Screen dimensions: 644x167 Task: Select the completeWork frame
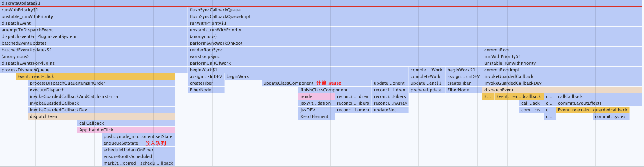click(x=427, y=76)
